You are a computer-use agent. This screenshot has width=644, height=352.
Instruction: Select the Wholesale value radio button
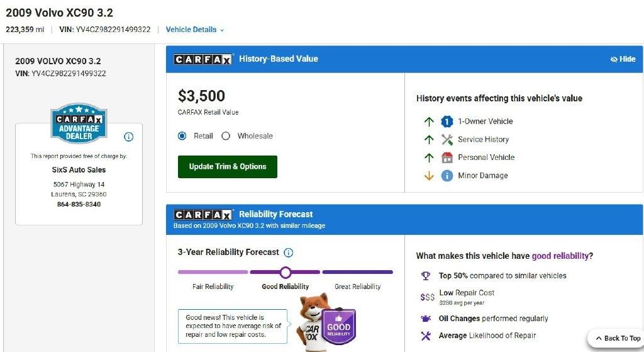coord(226,136)
